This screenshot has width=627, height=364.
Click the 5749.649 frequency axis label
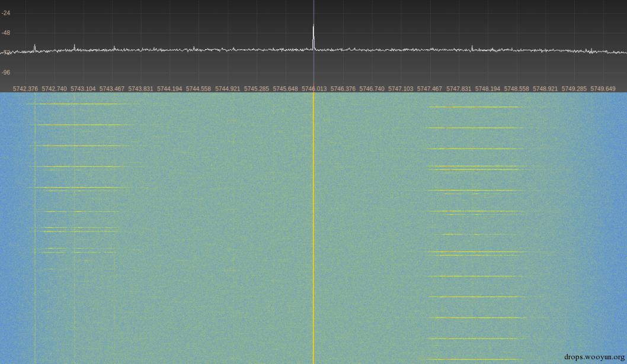(603, 89)
